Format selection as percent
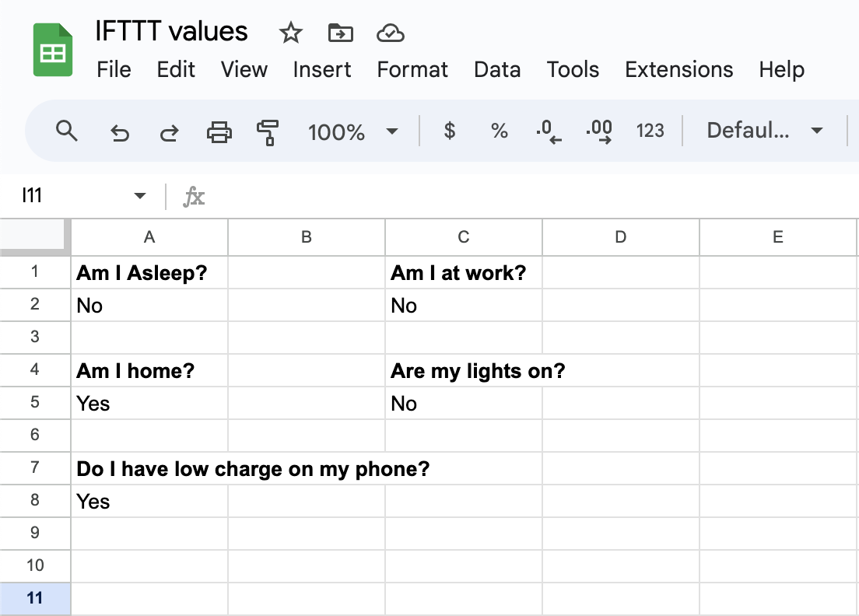 tap(499, 131)
